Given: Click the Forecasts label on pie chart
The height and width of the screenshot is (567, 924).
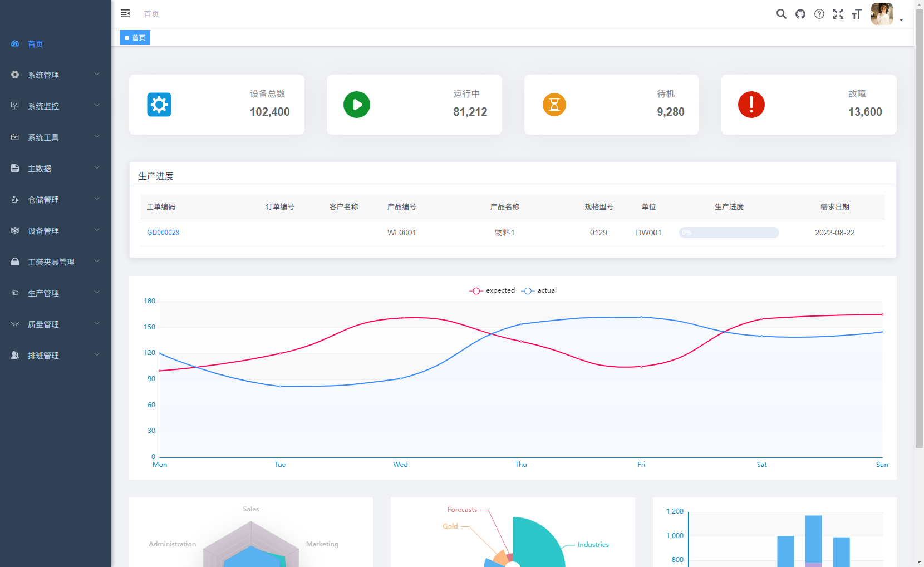Looking at the screenshot, I should click(463, 510).
